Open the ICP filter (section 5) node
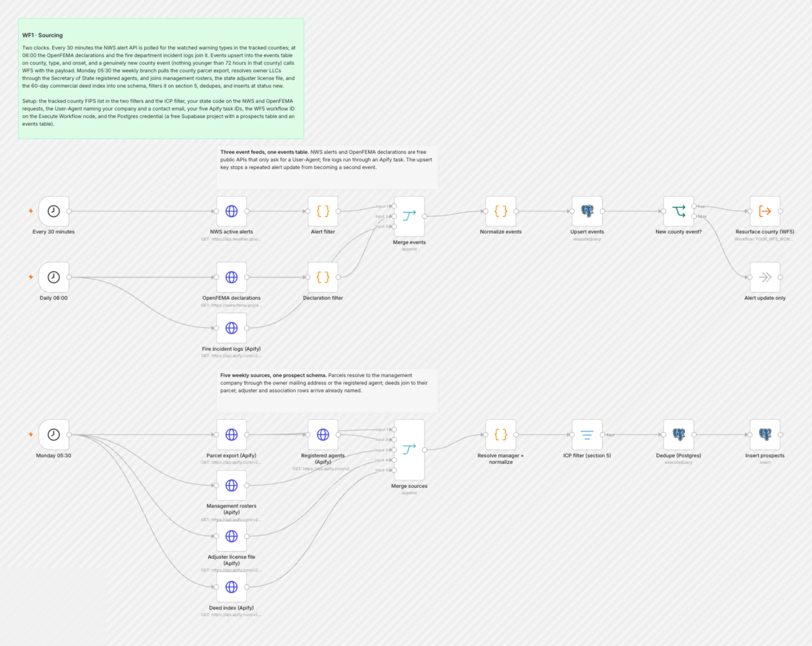812x646 pixels. pyautogui.click(x=587, y=434)
